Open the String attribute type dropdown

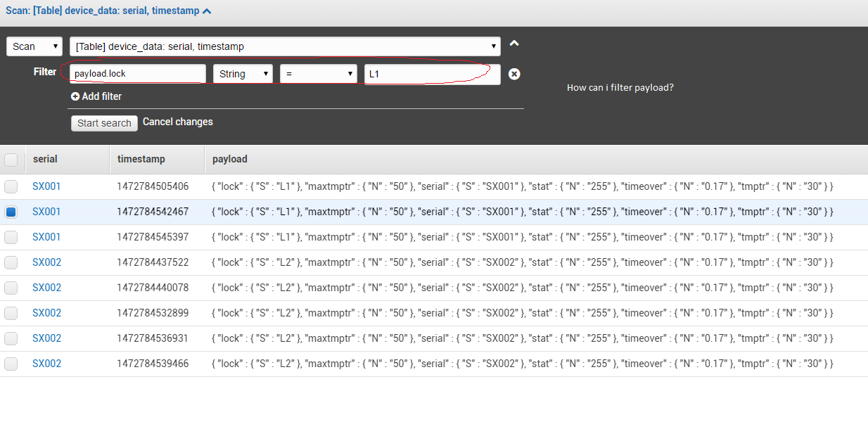[x=243, y=73]
